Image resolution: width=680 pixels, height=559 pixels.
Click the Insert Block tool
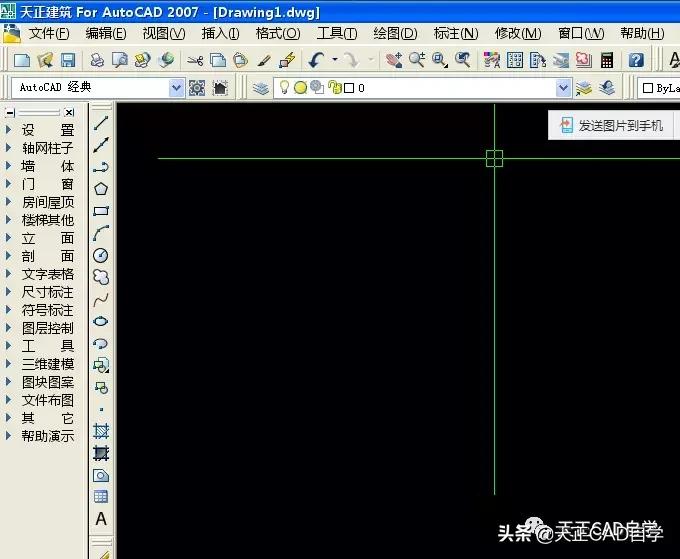(101, 365)
